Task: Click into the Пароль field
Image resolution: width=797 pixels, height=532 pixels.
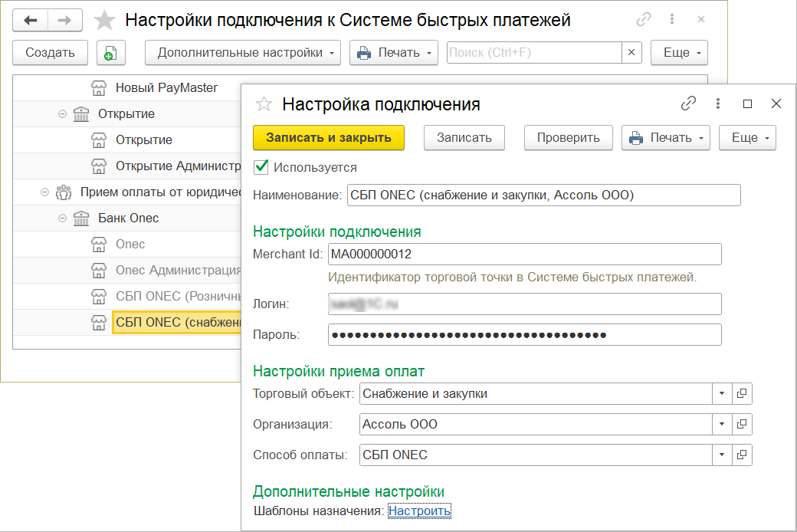Action: (x=524, y=335)
